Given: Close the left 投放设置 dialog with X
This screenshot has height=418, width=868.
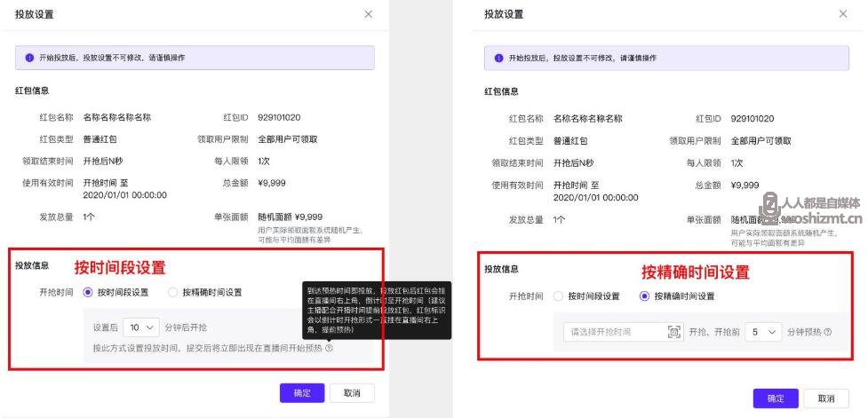Looking at the screenshot, I should tap(369, 14).
